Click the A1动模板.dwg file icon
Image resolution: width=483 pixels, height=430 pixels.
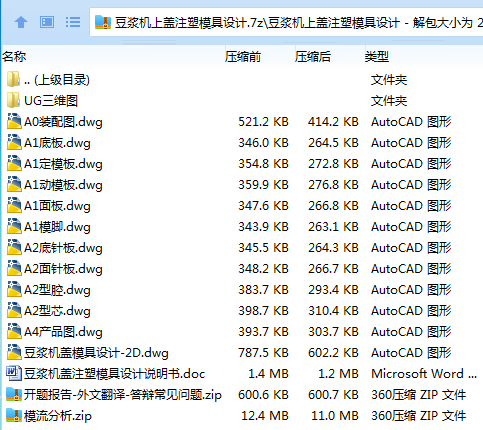[x=14, y=184]
